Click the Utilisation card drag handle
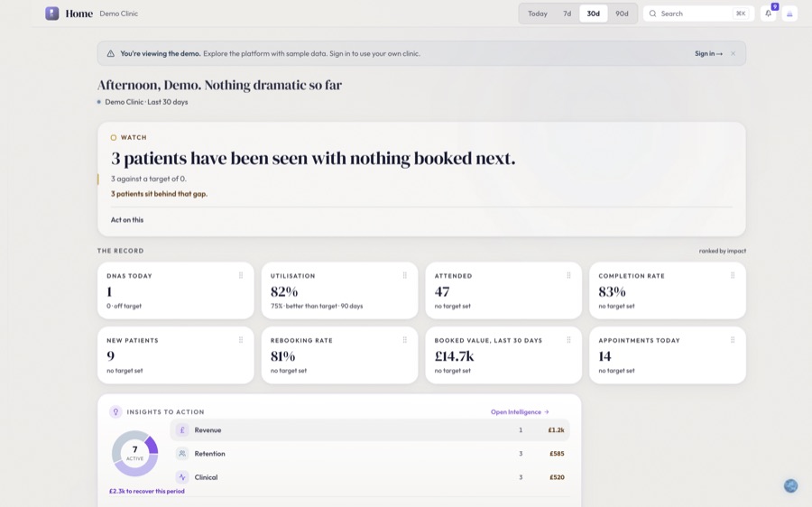812x507 pixels. (404, 275)
